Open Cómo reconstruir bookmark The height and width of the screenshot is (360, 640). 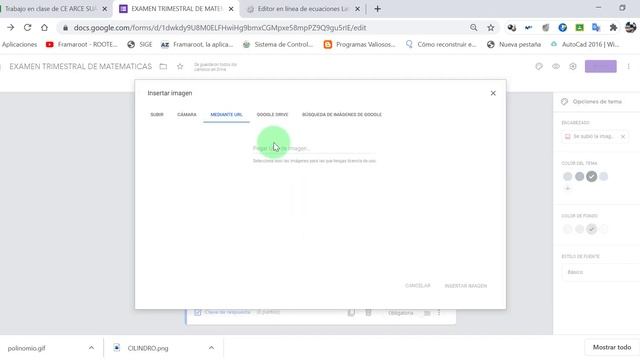(x=441, y=44)
